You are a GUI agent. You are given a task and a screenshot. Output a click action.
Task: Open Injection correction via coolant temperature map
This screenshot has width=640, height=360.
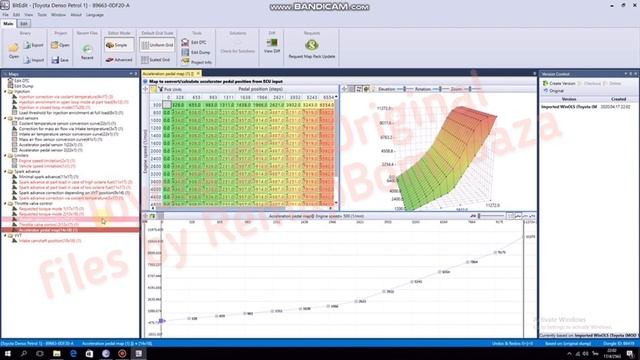[66, 97]
